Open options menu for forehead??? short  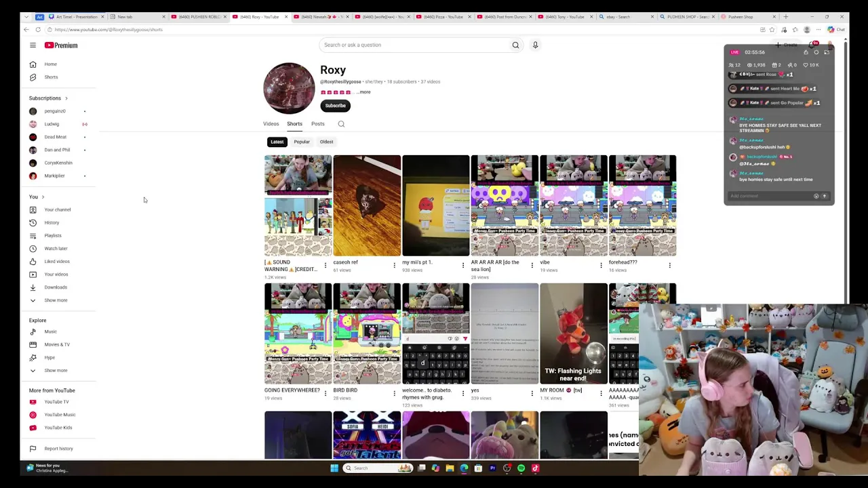[x=669, y=265]
